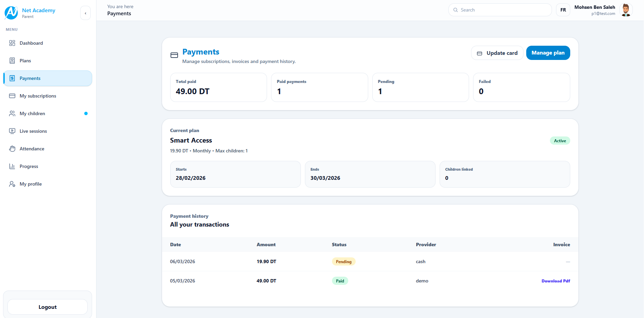Viewport: 644px width, 318px height.
Task: Click into the Search input field
Action: point(501,10)
